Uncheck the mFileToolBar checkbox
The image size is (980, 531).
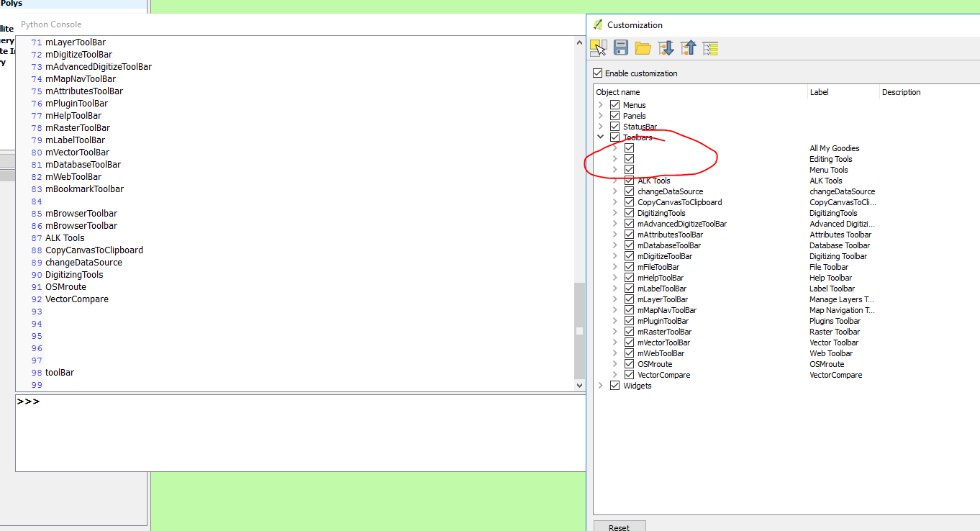pyautogui.click(x=629, y=267)
